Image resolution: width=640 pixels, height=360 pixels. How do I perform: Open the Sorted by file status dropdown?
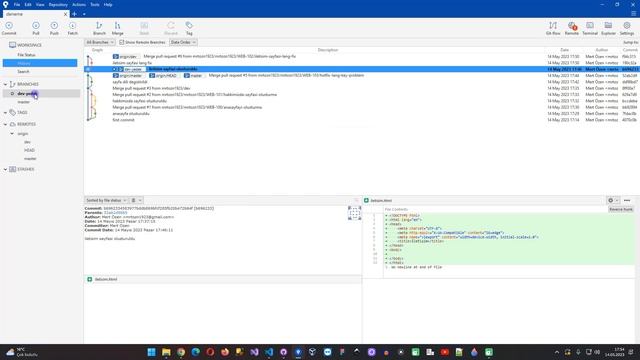tap(106, 200)
